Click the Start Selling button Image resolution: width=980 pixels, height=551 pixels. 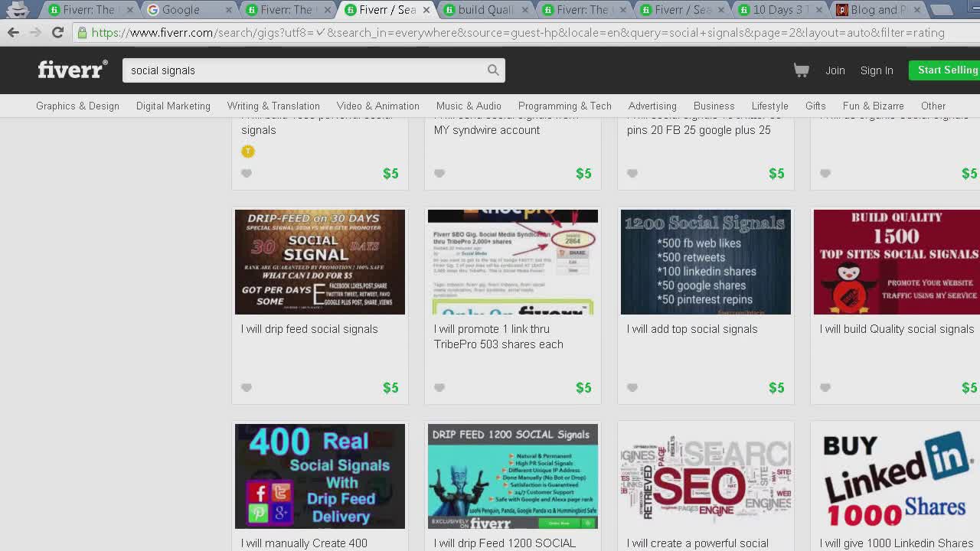pos(946,70)
